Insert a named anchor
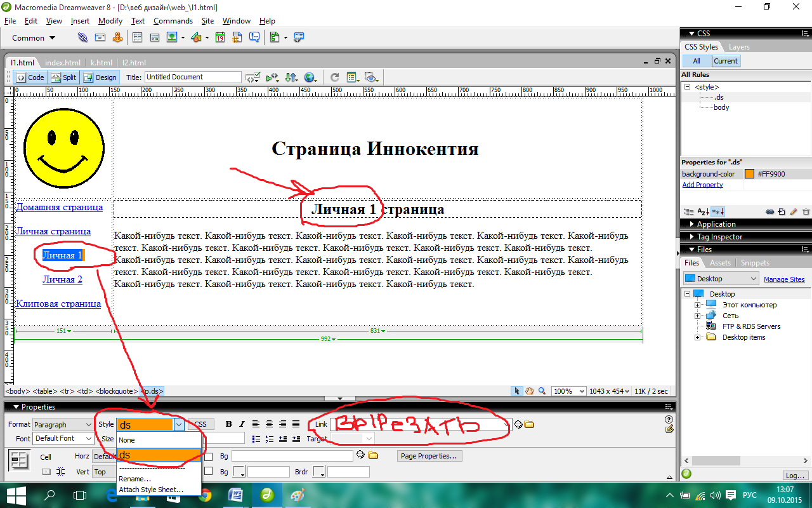 click(x=117, y=37)
